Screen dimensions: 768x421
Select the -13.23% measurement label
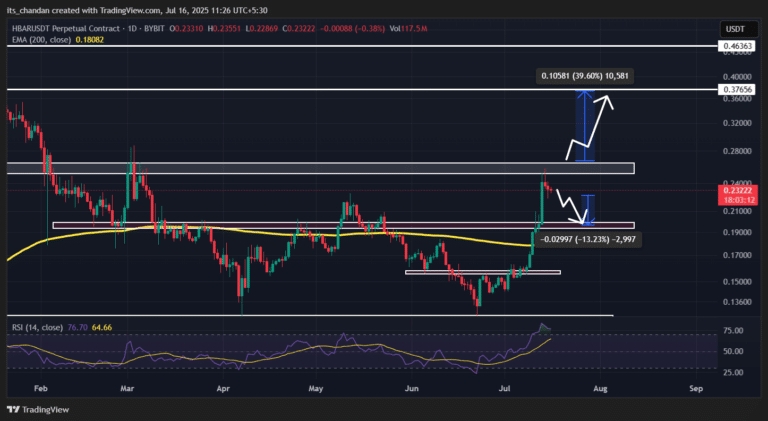[584, 240]
